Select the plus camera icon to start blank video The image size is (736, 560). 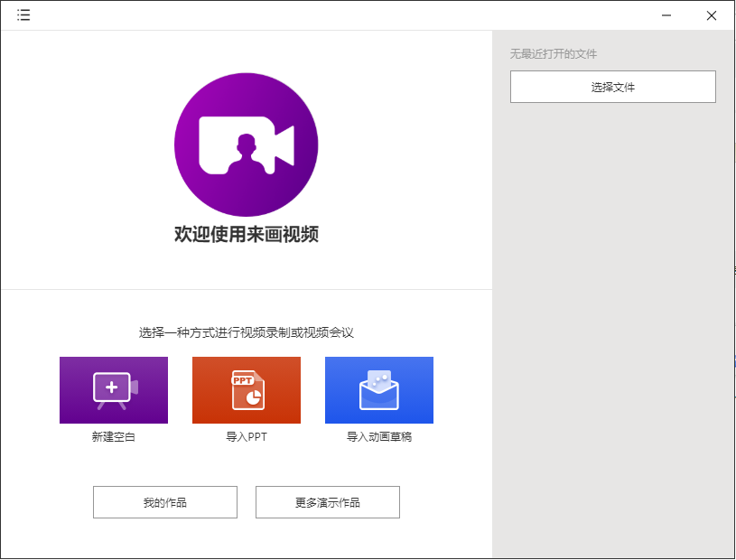tap(113, 387)
